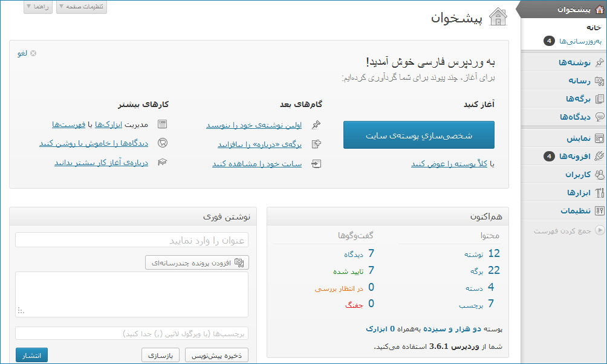The height and width of the screenshot is (364, 607).
Task: Click the users icon beside کاربران
Action: pyautogui.click(x=599, y=174)
